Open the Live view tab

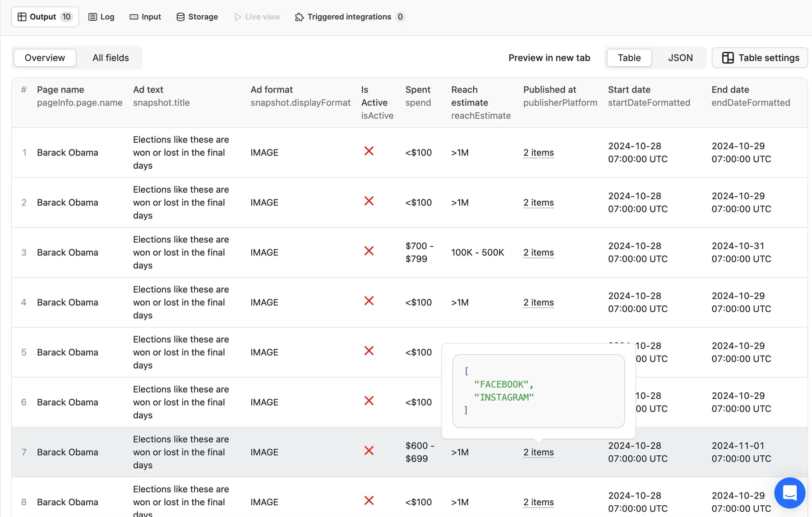click(257, 17)
